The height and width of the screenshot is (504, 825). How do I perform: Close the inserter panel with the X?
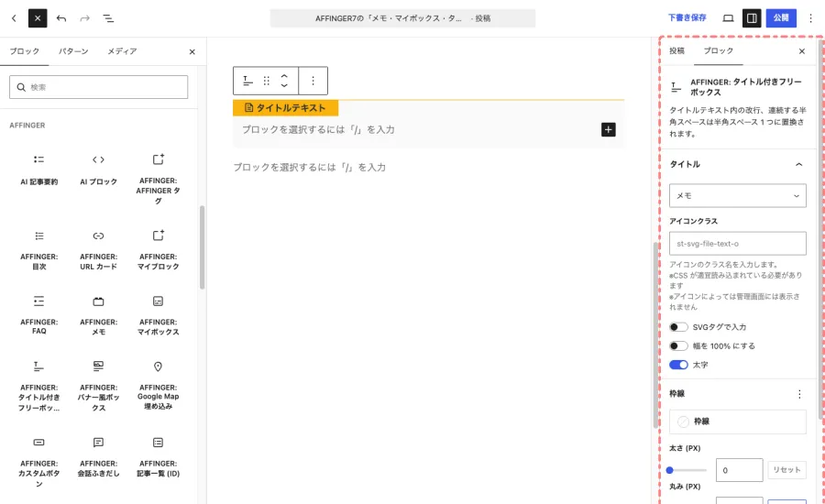192,51
